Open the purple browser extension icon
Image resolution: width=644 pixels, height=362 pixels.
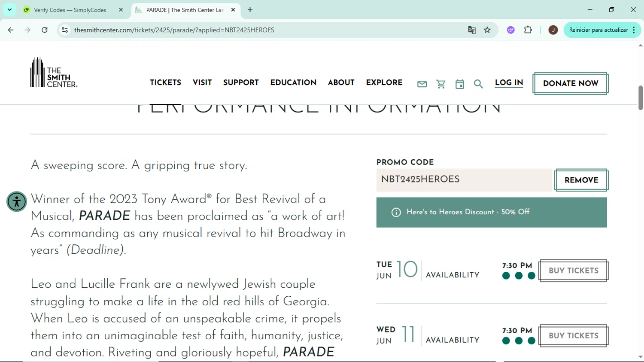[511, 30]
